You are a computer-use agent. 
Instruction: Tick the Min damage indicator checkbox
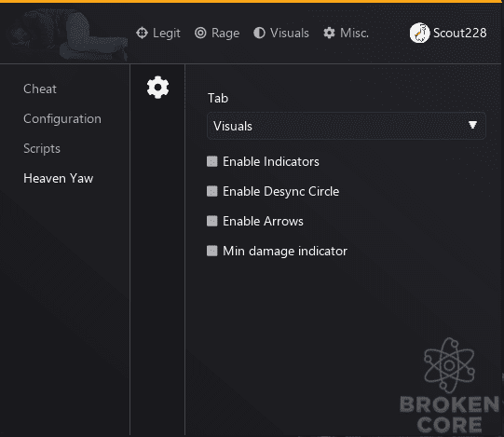(211, 251)
